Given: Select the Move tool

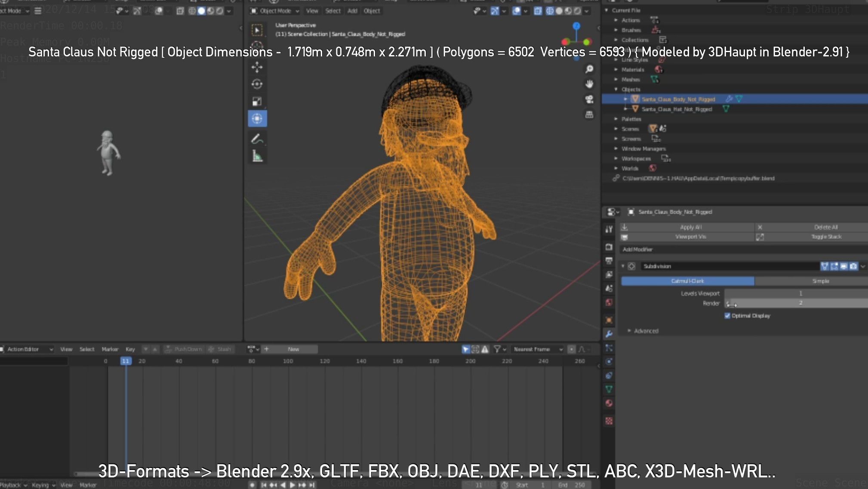Looking at the screenshot, I should pos(257,67).
